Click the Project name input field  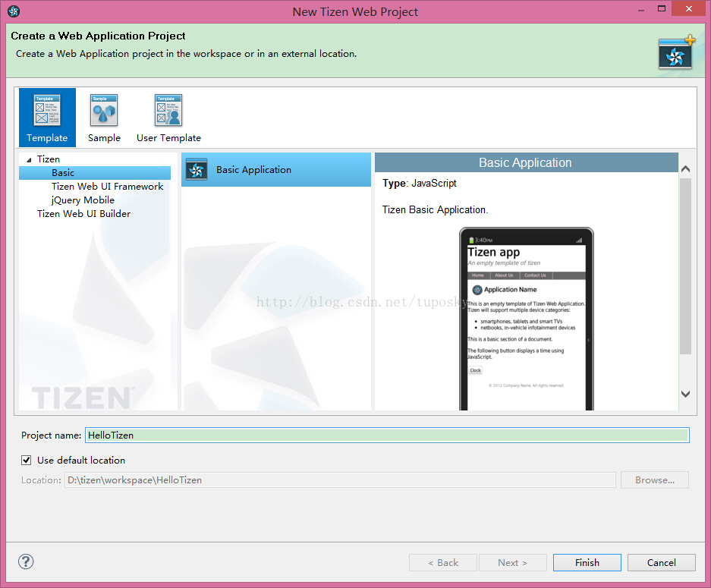click(x=387, y=435)
